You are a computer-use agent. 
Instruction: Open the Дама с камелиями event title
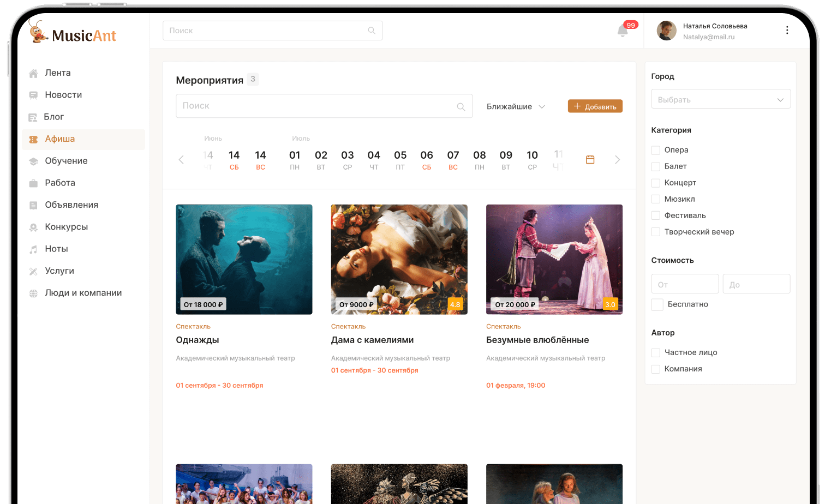coord(372,340)
